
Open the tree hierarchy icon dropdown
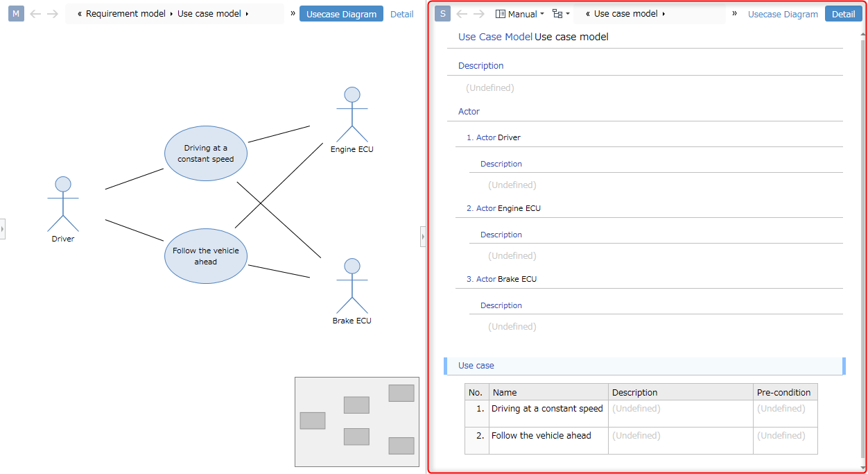(x=561, y=14)
